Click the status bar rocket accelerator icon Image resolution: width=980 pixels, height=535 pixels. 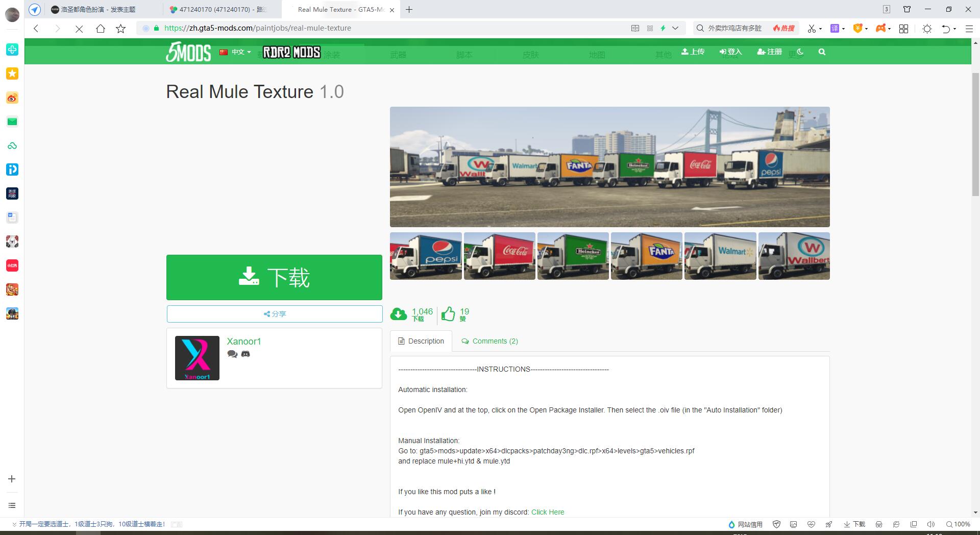828,524
